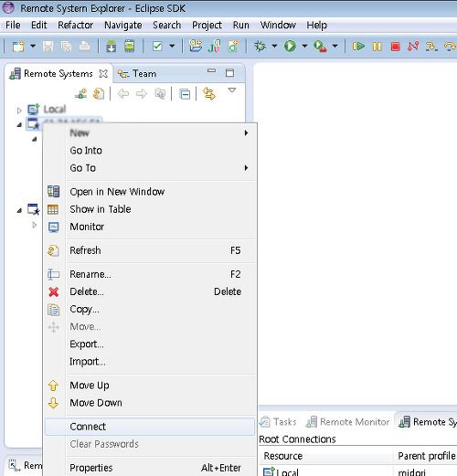Image resolution: width=457 pixels, height=476 pixels.
Task: Open the Debug dropdown arrow
Action: (x=274, y=47)
